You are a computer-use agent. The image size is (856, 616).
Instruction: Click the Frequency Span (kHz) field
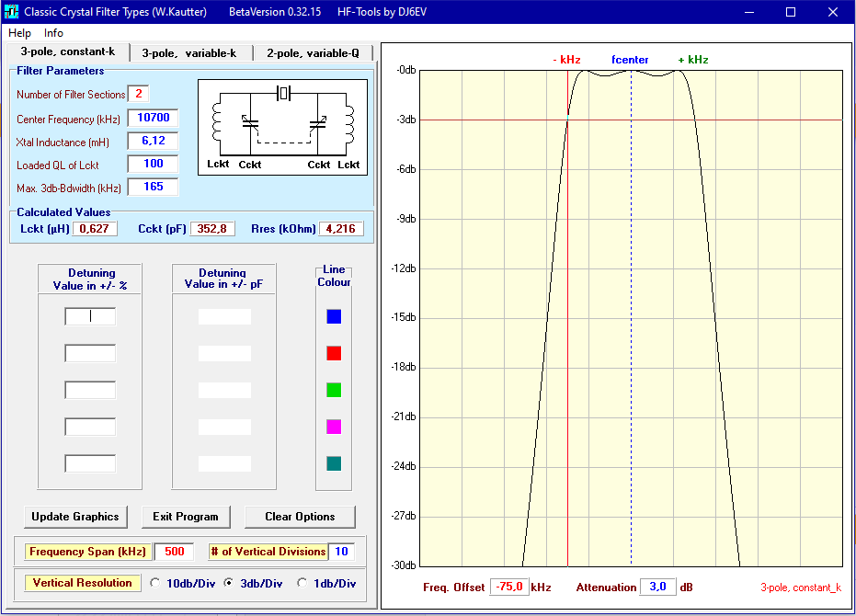click(x=174, y=552)
